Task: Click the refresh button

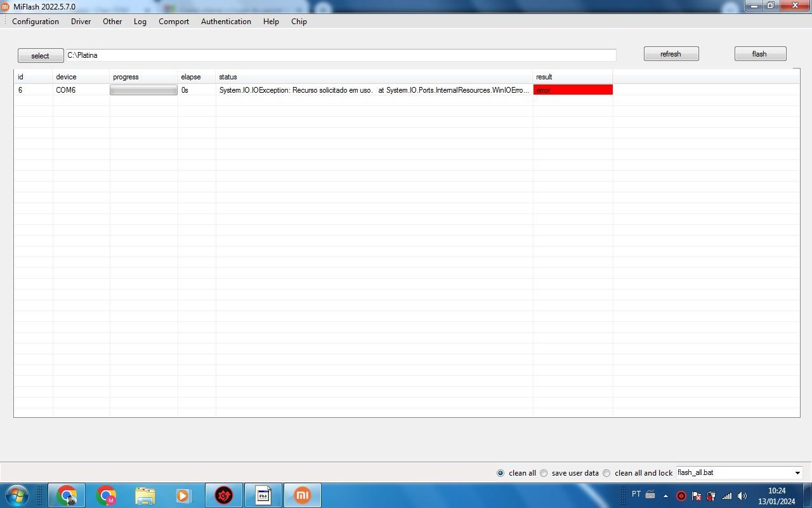Action: (671, 54)
